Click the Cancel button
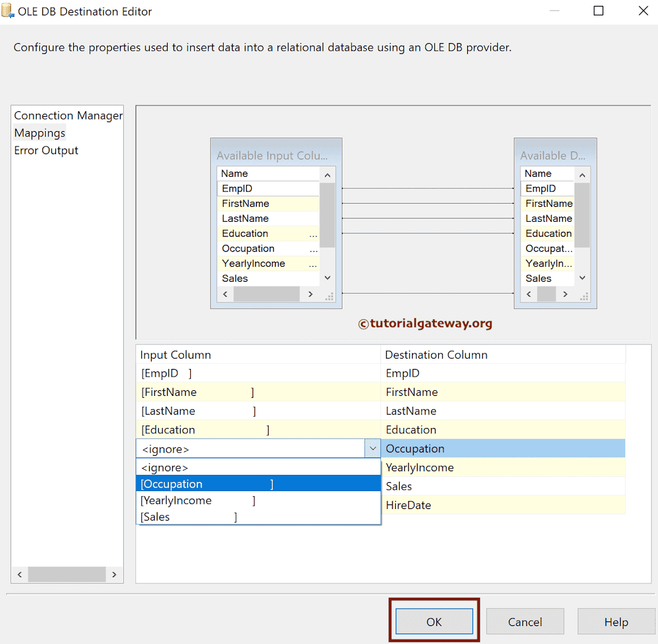 (525, 622)
